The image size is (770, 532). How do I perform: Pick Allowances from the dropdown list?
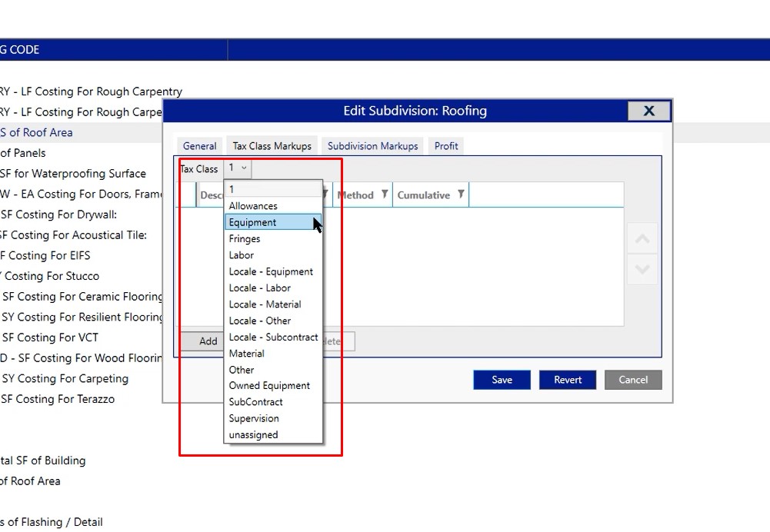tap(253, 206)
